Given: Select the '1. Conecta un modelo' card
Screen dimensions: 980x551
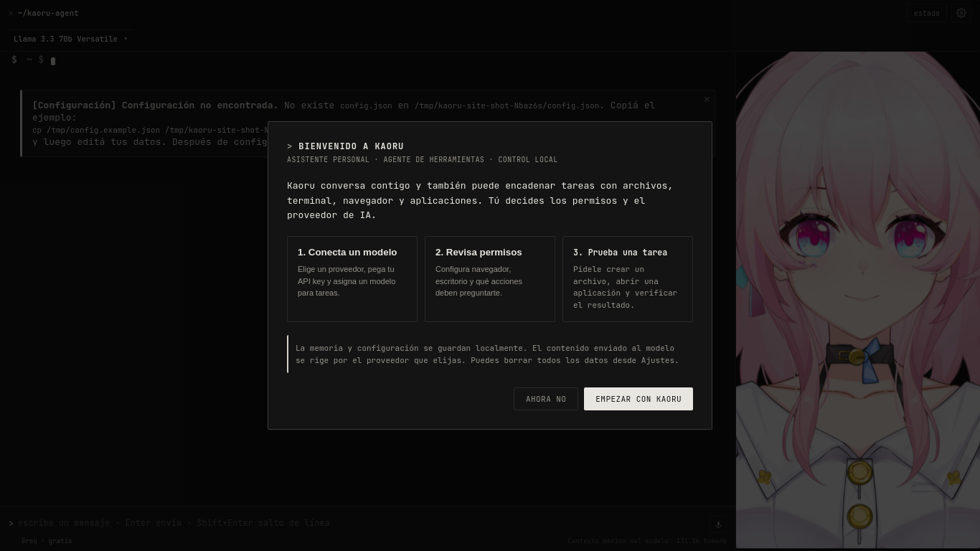Looking at the screenshot, I should (x=352, y=279).
